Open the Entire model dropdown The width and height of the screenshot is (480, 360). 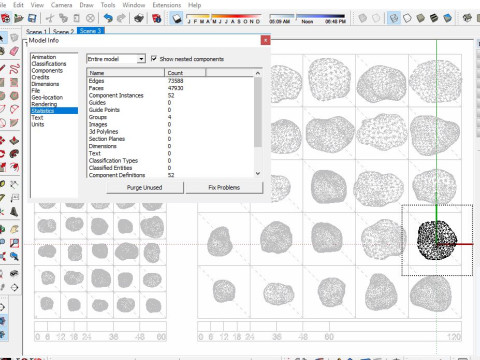click(116, 59)
